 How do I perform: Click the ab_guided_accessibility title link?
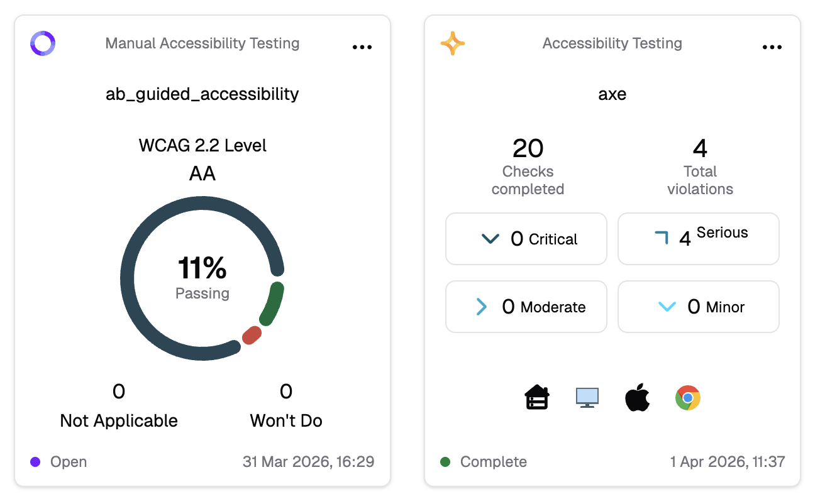point(202,94)
